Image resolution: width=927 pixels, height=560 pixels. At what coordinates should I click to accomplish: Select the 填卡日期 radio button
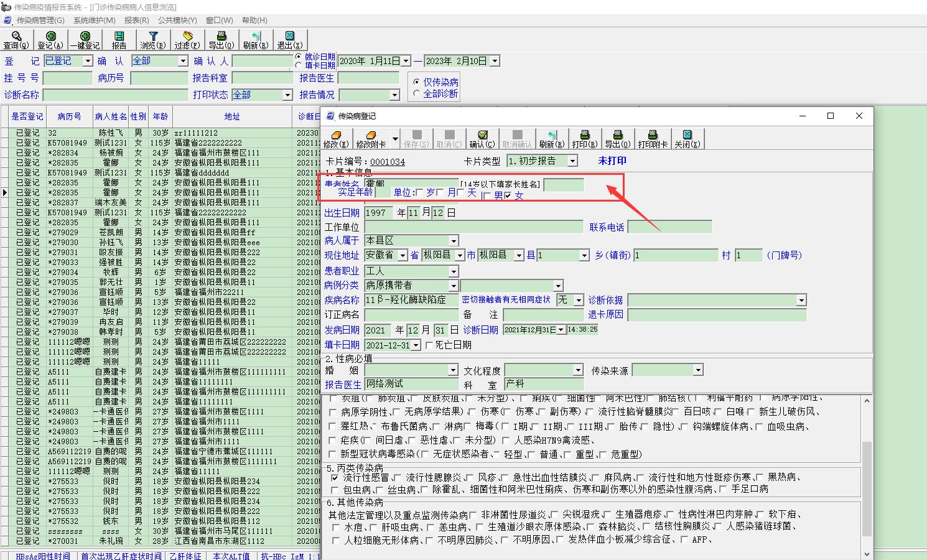(299, 65)
